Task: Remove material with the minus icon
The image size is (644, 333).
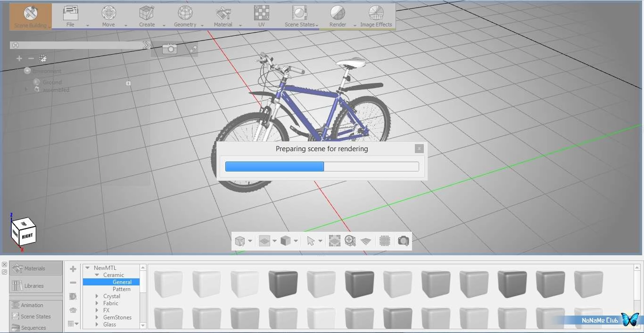Action: [x=73, y=283]
